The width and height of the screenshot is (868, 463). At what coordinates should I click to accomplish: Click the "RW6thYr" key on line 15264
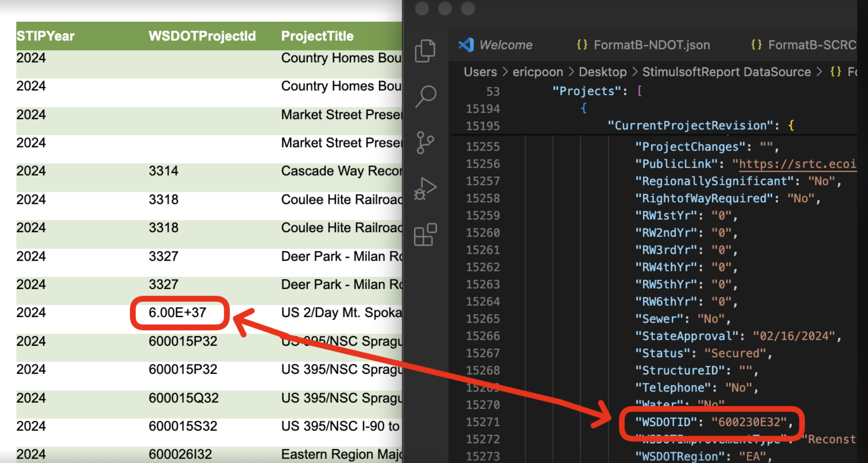click(666, 301)
